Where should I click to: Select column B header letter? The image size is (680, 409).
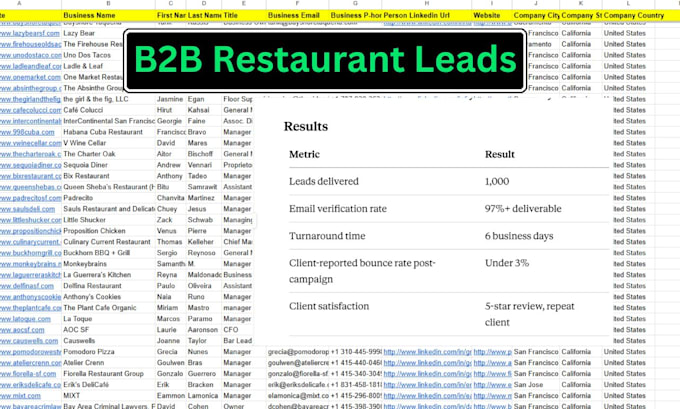click(x=108, y=3)
